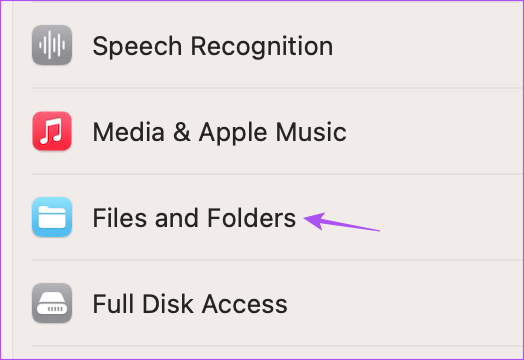Click the word "Speech" in the first row
Screen dimensions: 524x360
[137, 47]
